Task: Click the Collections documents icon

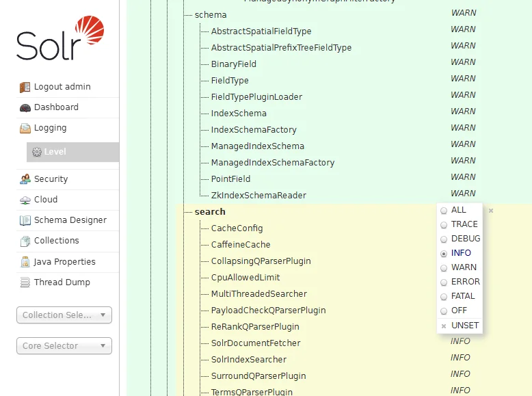Action: [x=25, y=241]
